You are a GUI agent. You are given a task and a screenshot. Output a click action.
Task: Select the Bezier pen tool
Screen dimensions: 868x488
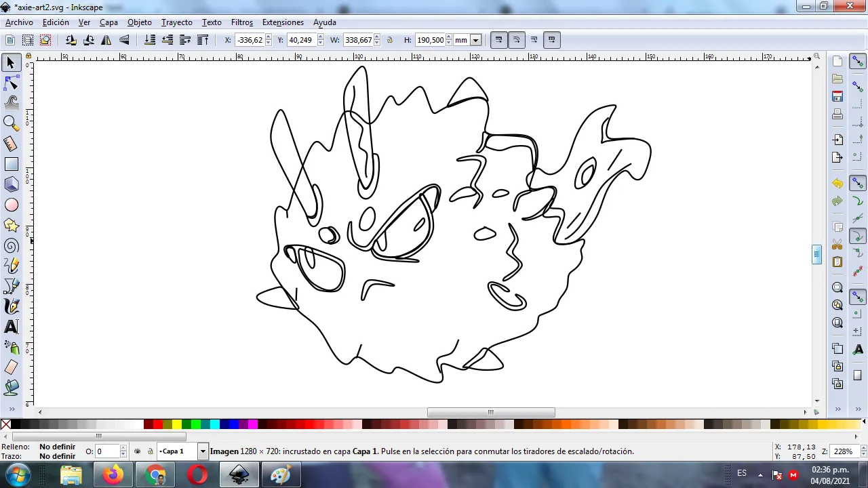[11, 286]
